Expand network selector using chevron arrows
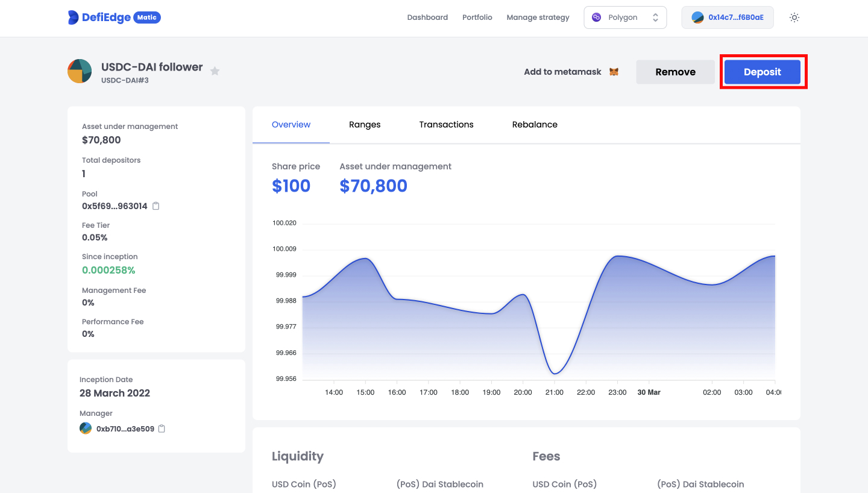 pyautogui.click(x=655, y=17)
